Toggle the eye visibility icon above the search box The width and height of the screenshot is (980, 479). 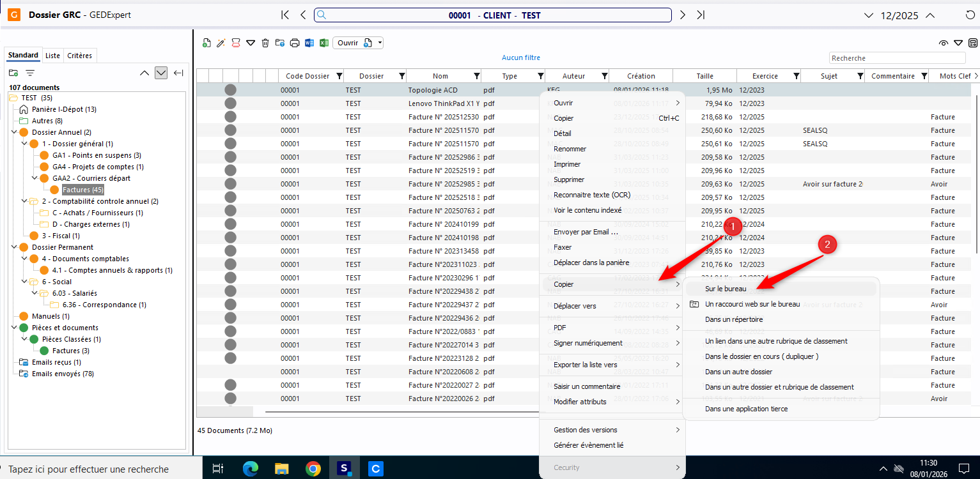coord(943,43)
